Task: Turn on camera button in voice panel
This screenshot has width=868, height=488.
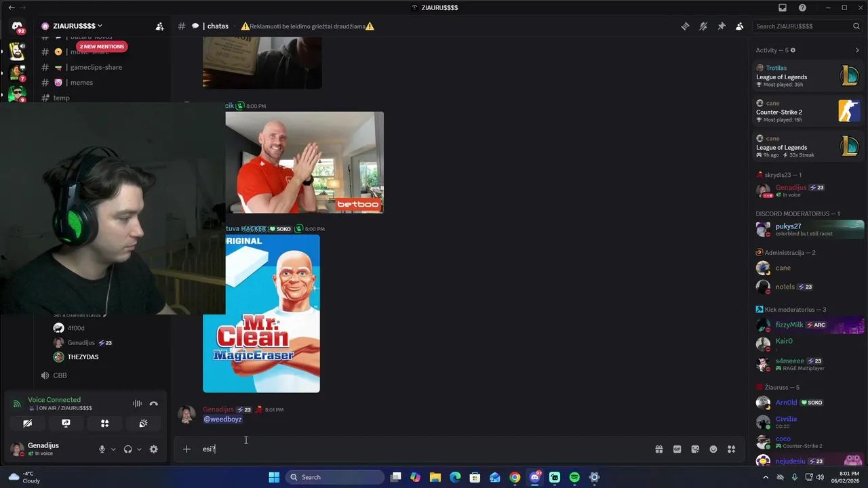Action: click(27, 423)
